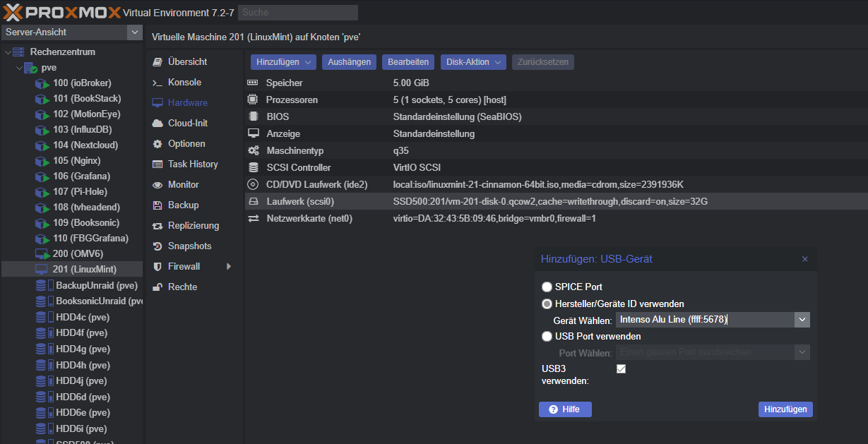Select HDD6i (pve) storage
868x444 pixels.
[81, 428]
